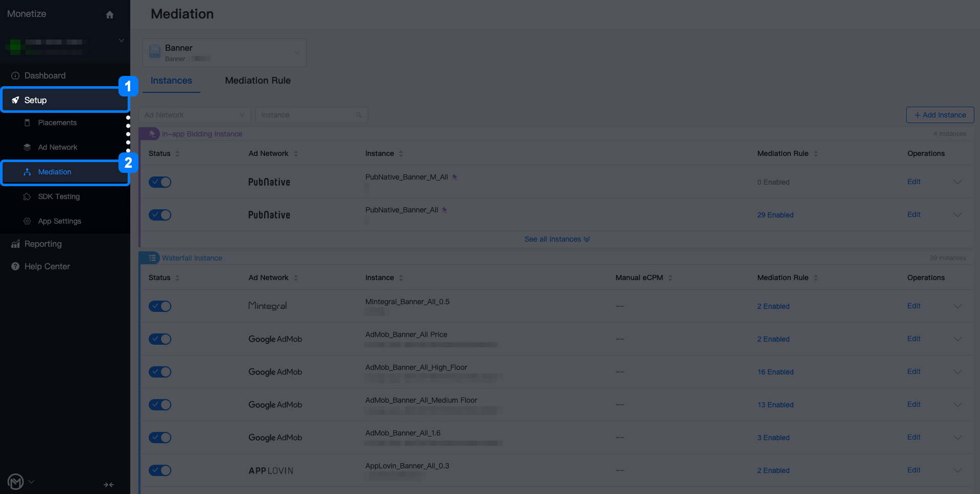The image size is (980, 494).
Task: Sort bidding table by Status
Action: point(177,153)
